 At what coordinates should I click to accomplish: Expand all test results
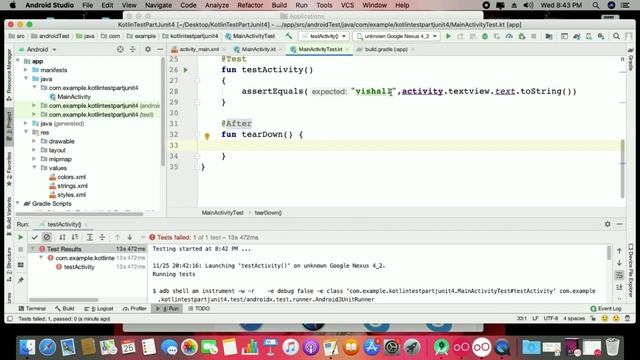tap(90, 237)
